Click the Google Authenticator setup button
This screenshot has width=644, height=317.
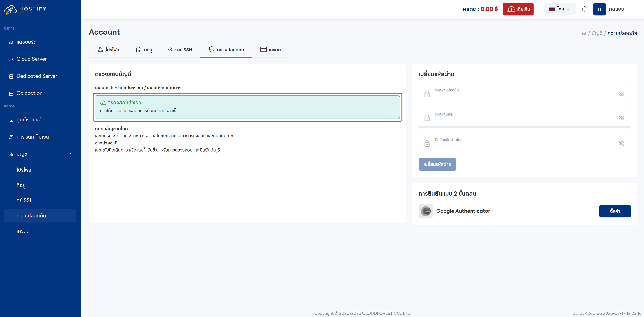[x=615, y=211]
